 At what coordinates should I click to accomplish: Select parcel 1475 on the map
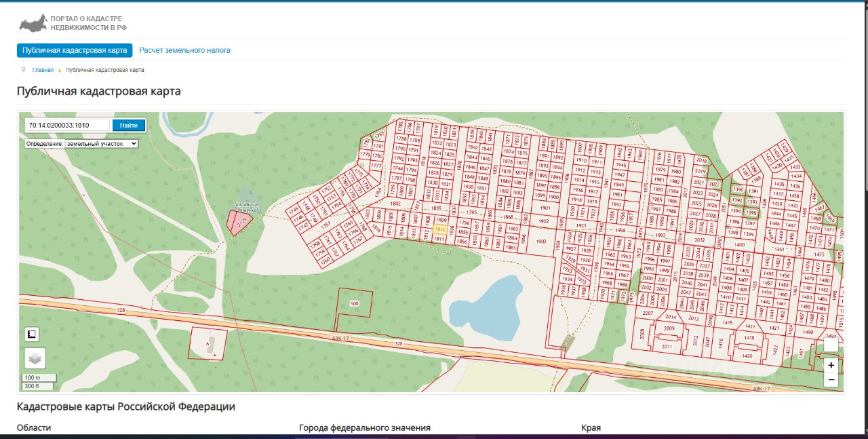click(819, 254)
